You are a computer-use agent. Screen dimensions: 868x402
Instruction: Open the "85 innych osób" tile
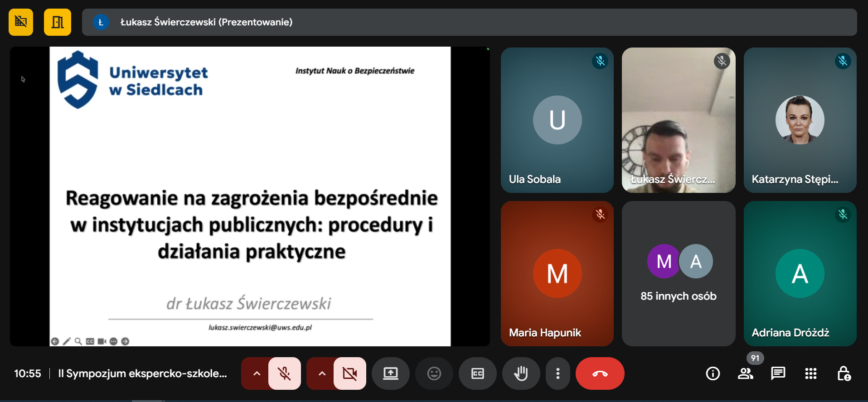coord(678,273)
